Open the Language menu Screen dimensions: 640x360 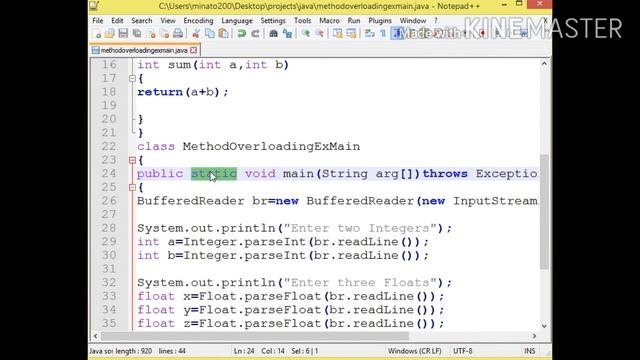(237, 20)
